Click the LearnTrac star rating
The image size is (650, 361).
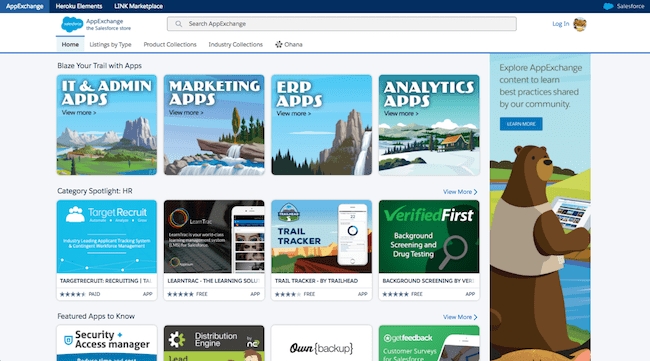pyautogui.click(x=180, y=294)
